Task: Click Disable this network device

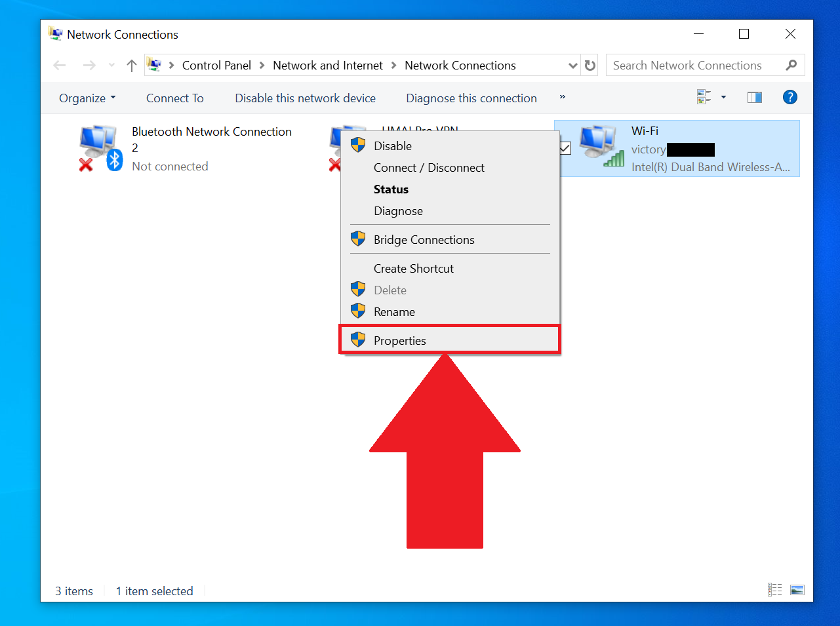Action: coord(304,97)
